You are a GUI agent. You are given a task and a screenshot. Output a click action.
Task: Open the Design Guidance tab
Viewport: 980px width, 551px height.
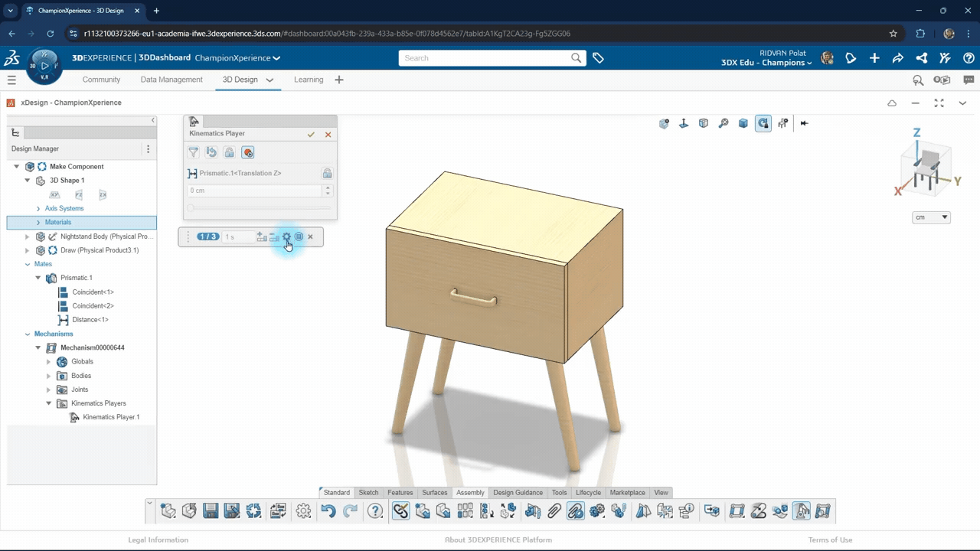518,493
